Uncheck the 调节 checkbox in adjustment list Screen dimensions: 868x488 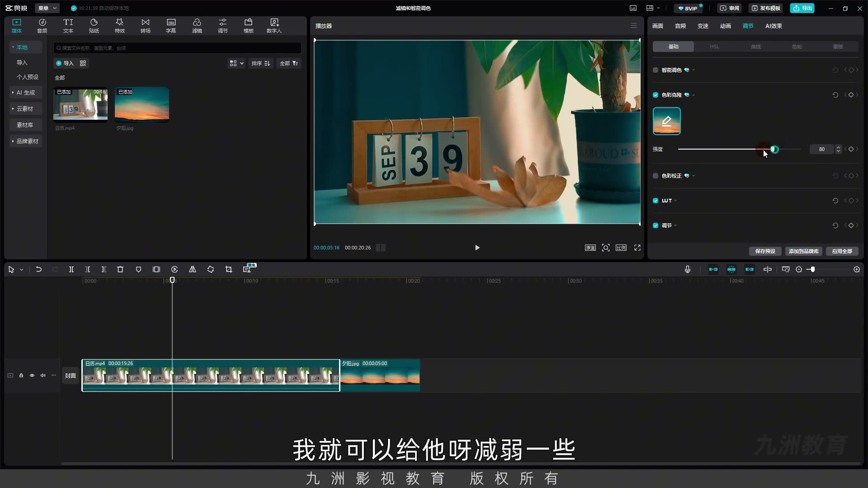656,225
